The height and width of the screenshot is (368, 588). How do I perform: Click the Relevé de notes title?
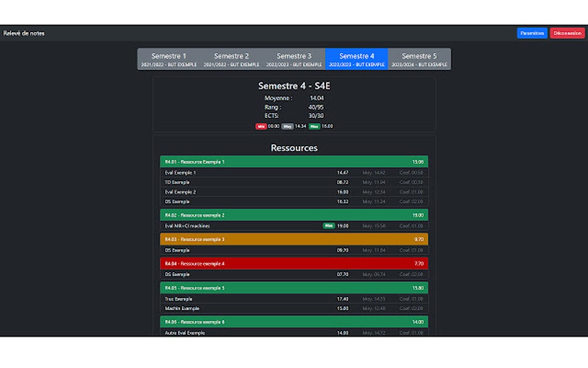click(23, 33)
